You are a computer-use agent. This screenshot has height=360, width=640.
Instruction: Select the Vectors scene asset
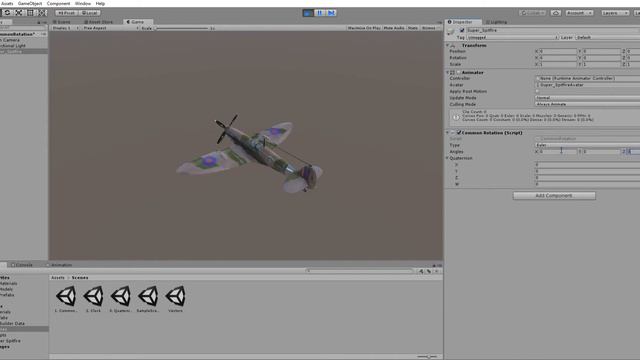pyautogui.click(x=176, y=299)
